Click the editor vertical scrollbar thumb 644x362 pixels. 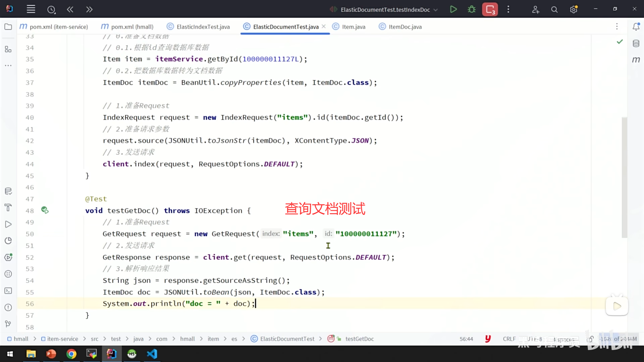point(624,178)
